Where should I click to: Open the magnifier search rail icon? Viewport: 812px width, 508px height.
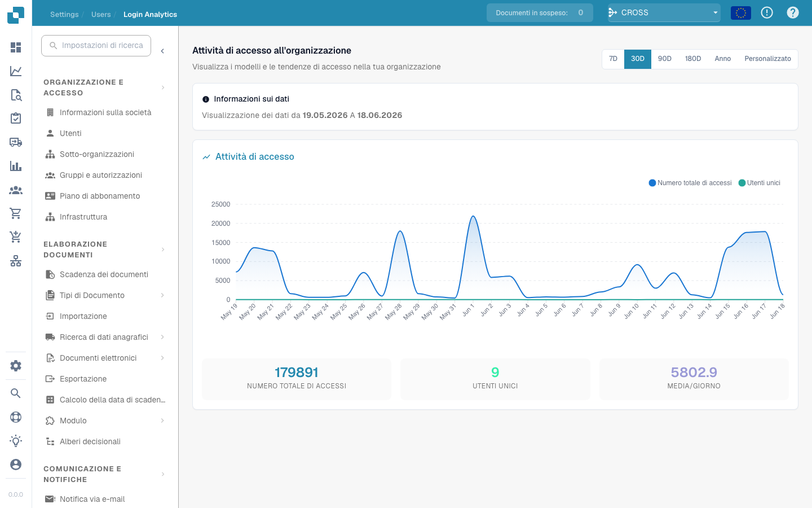pyautogui.click(x=16, y=393)
